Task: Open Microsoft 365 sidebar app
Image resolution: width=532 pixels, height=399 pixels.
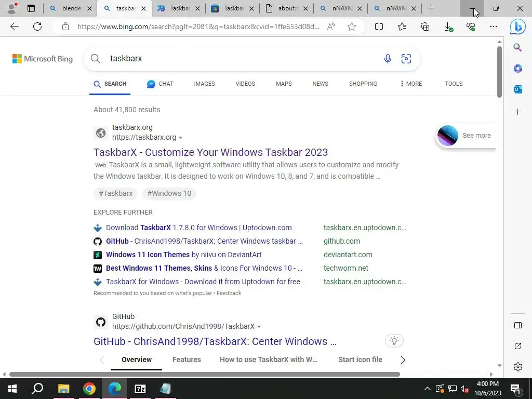Action: coord(517,69)
